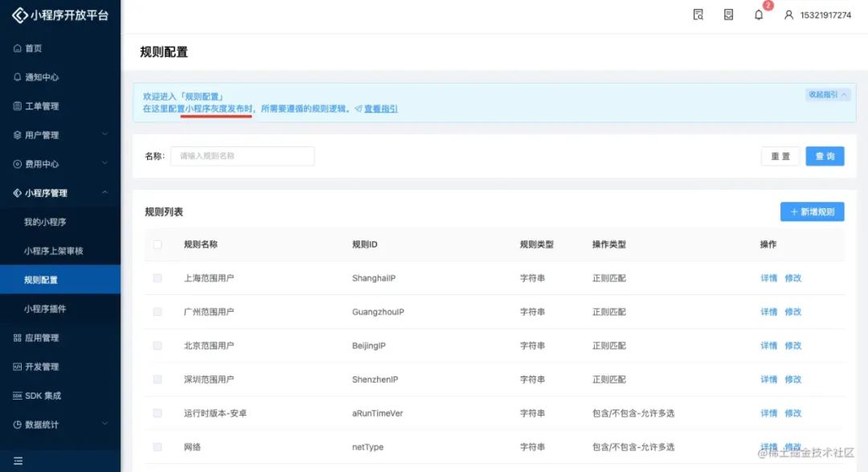Click the document list icon in header
This screenshot has height=472, width=868.
728,15
